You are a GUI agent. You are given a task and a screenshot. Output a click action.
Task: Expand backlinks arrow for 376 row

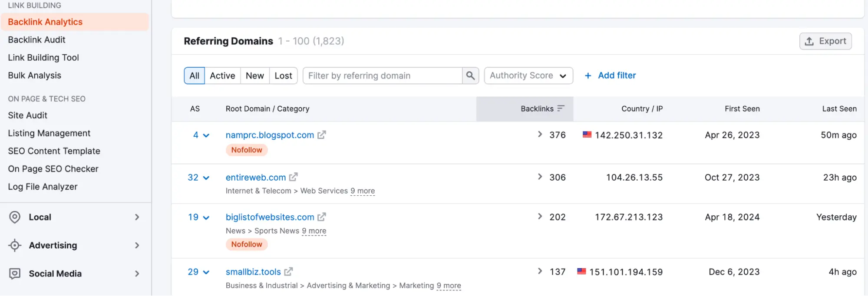pos(540,135)
